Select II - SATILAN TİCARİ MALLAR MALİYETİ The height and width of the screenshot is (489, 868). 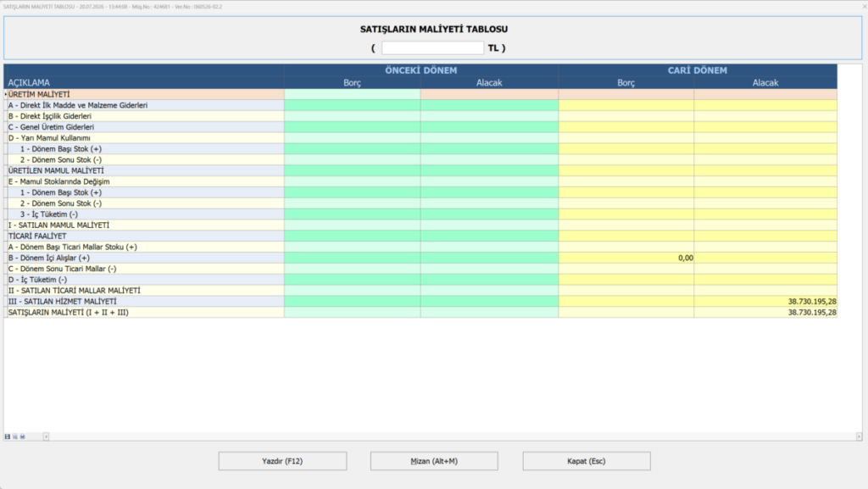pos(420,291)
